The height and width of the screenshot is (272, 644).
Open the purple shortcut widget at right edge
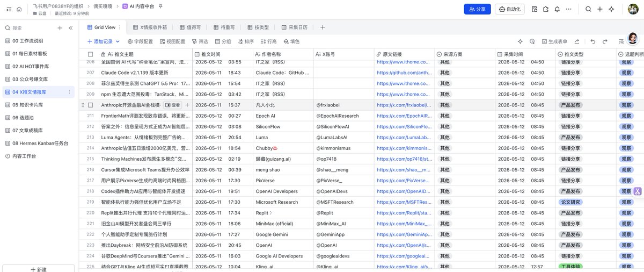pos(638,191)
